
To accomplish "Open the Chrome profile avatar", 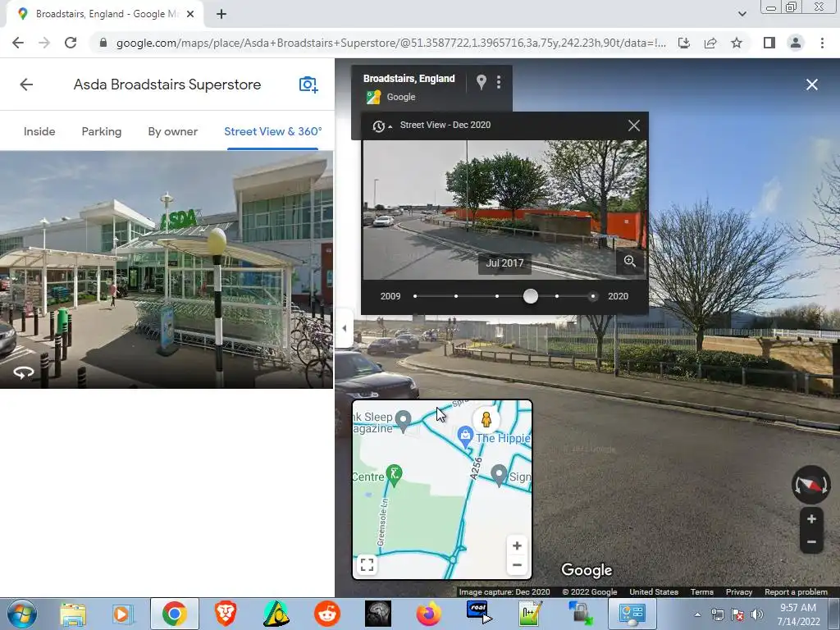I will 796,43.
